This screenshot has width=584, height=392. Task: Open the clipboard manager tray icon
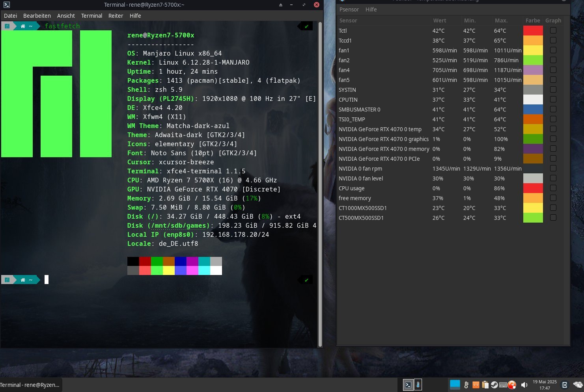[x=485, y=385]
